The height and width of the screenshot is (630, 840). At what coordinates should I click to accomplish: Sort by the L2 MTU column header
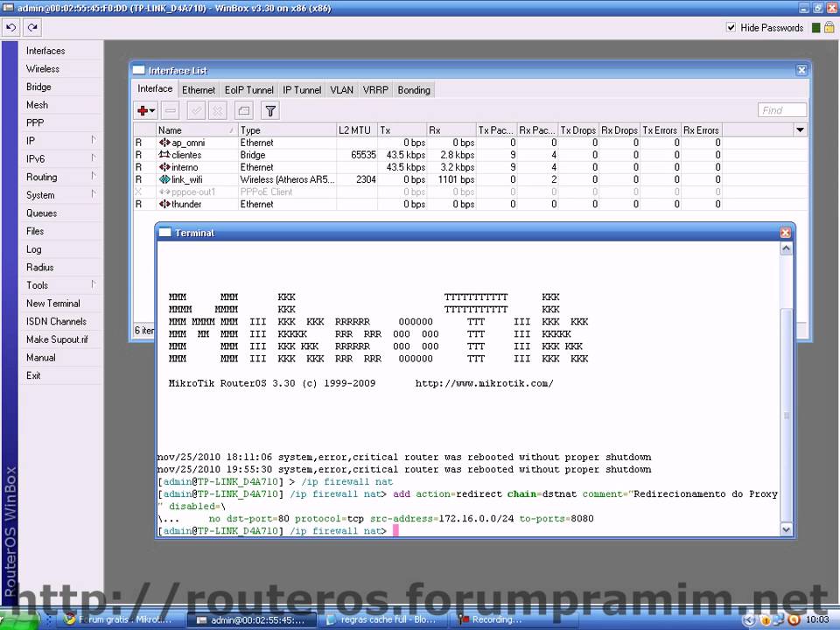pos(357,130)
